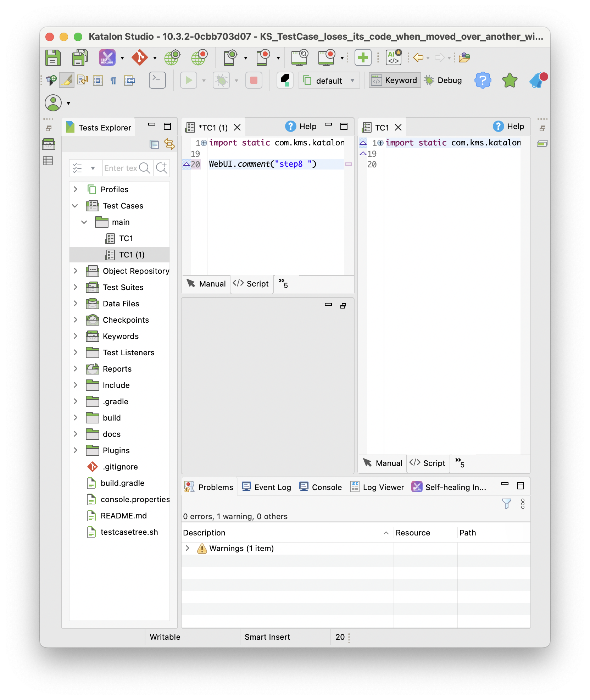Click the Git toolbar icon
Image resolution: width=590 pixels, height=700 pixels.
pyautogui.click(x=140, y=57)
